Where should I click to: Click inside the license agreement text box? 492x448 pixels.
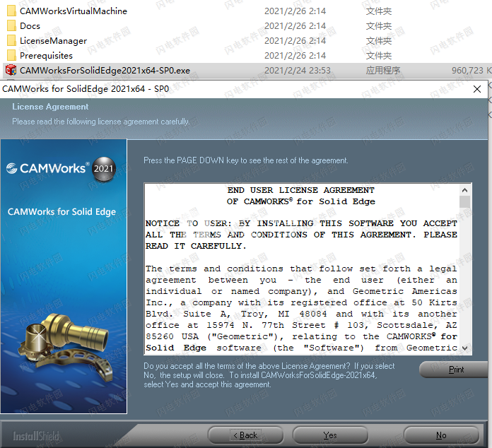click(301, 269)
